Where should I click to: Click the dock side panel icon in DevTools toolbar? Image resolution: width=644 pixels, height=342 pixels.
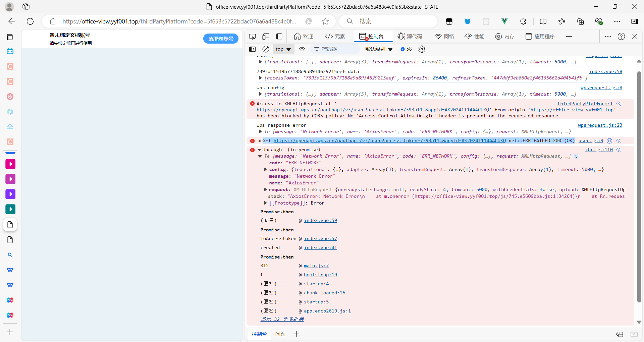coord(279,37)
